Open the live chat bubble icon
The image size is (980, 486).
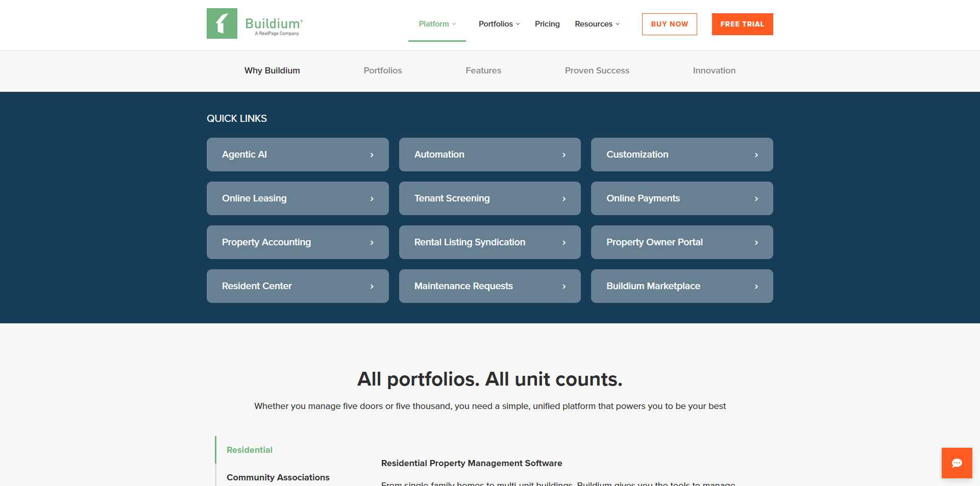coord(957,463)
